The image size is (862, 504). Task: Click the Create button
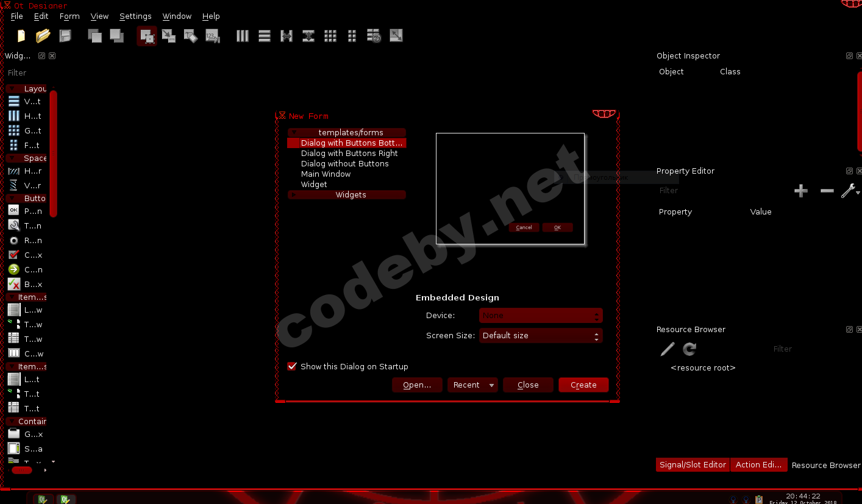583,385
